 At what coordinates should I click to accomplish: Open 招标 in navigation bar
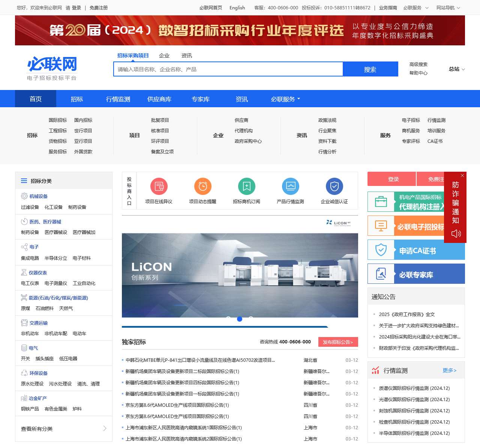77,99
